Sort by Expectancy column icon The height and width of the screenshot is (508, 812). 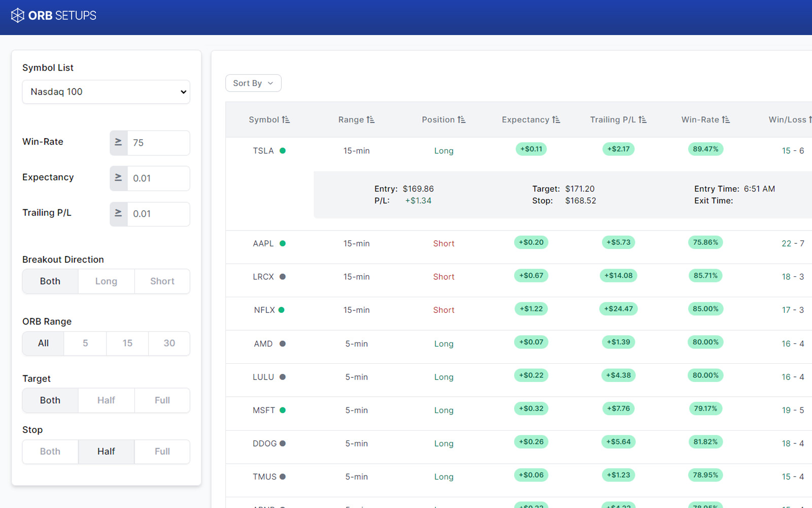point(556,120)
